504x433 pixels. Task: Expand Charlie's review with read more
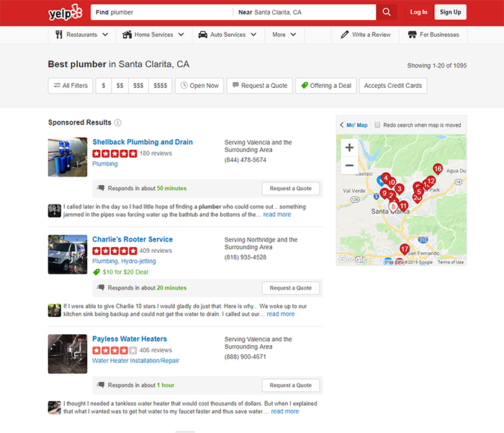[281, 314]
